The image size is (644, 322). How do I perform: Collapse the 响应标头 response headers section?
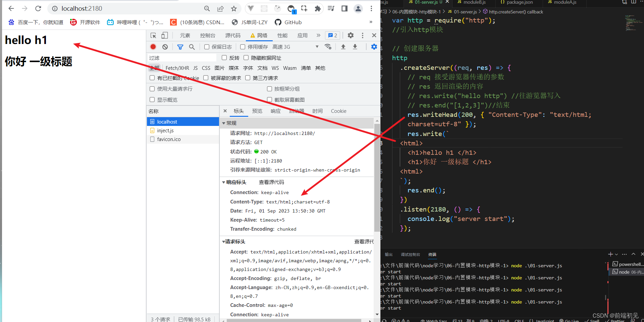(x=224, y=182)
